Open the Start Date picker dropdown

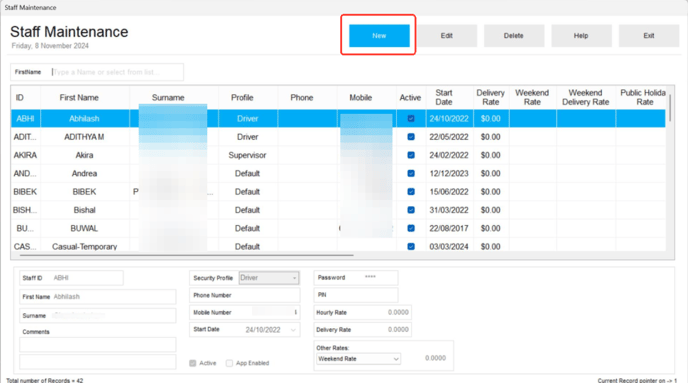point(294,329)
